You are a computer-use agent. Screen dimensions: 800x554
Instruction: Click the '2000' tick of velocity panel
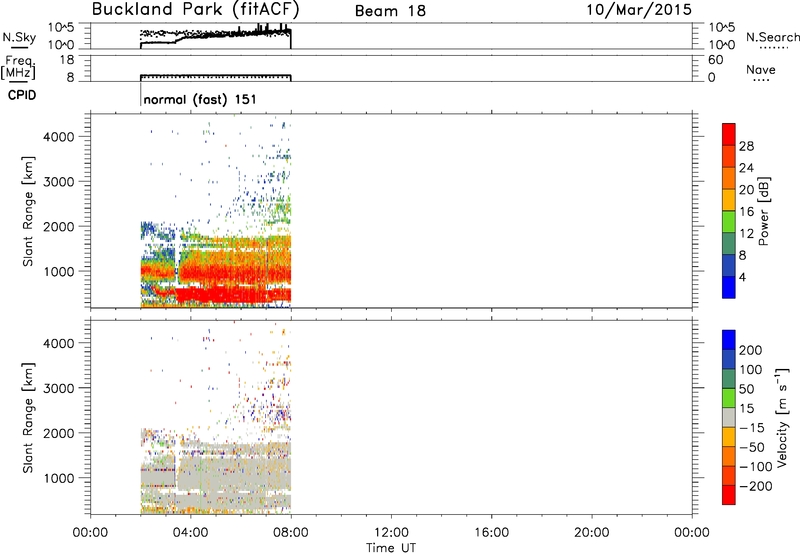pos(59,433)
